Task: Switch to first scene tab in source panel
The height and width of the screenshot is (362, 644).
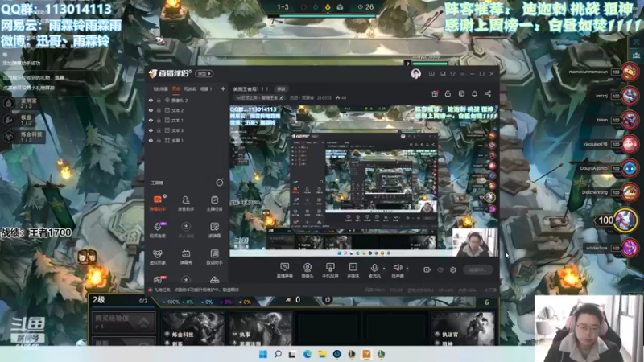Action: 160,88
